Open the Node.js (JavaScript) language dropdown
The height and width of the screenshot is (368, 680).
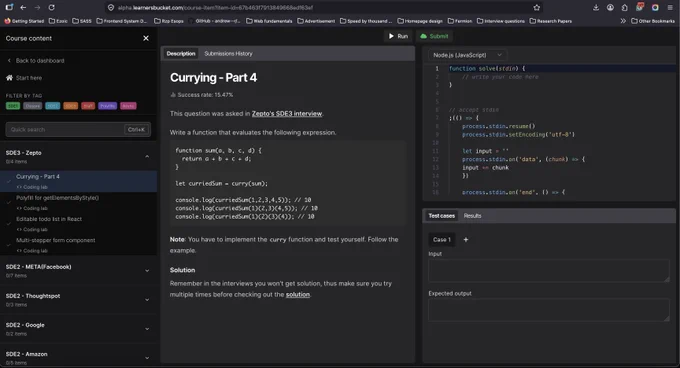coord(468,55)
